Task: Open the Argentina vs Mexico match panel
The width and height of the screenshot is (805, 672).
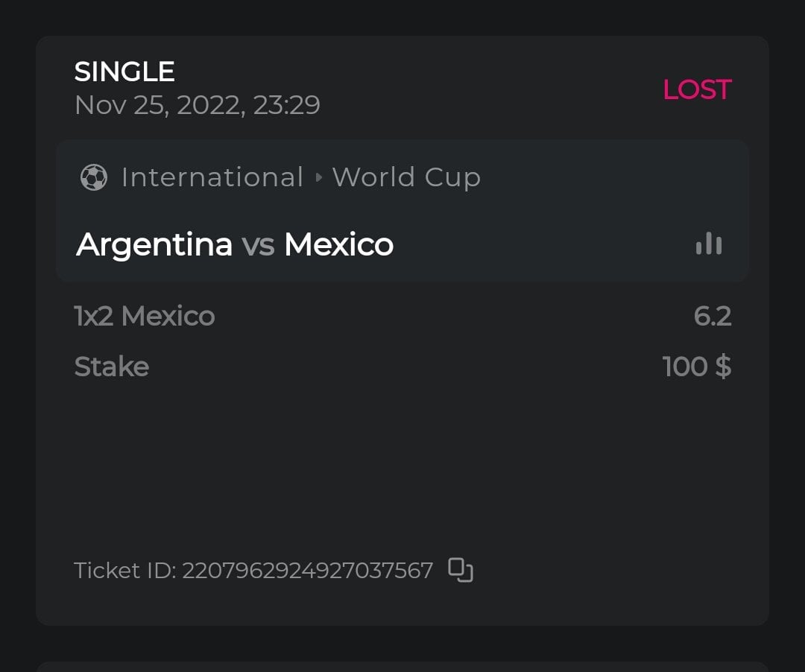Action: [522, 224]
